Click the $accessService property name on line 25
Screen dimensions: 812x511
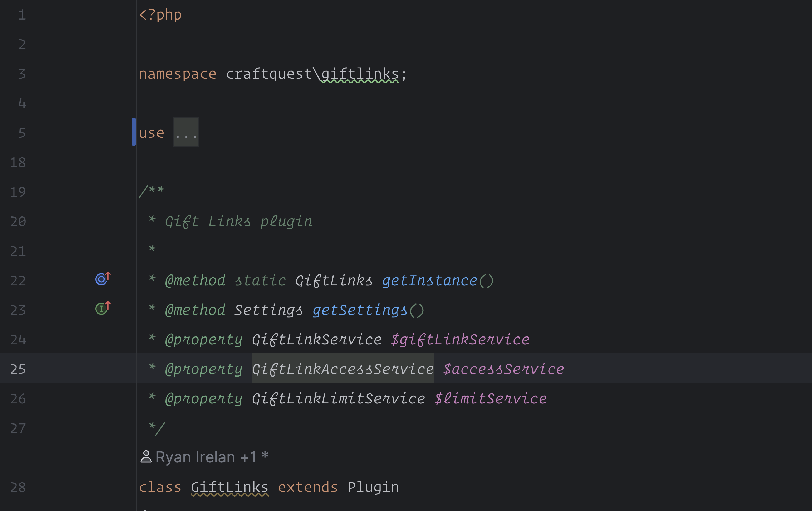(503, 369)
